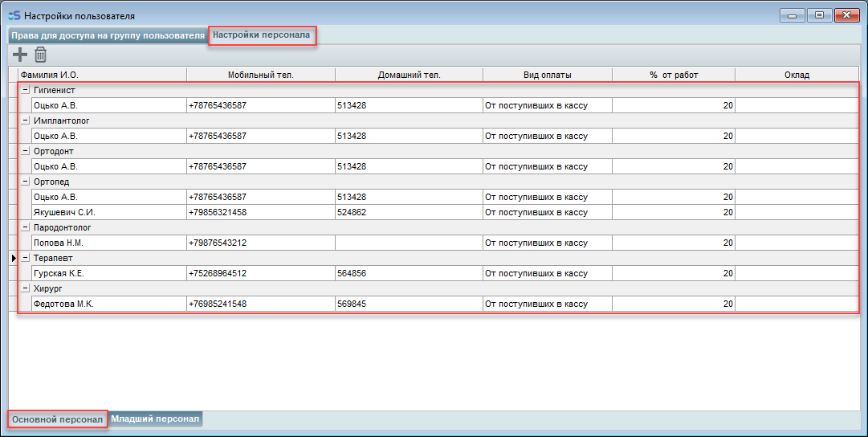This screenshot has width=868, height=437.
Task: Collapse the Гигиенист group
Action: [25, 90]
